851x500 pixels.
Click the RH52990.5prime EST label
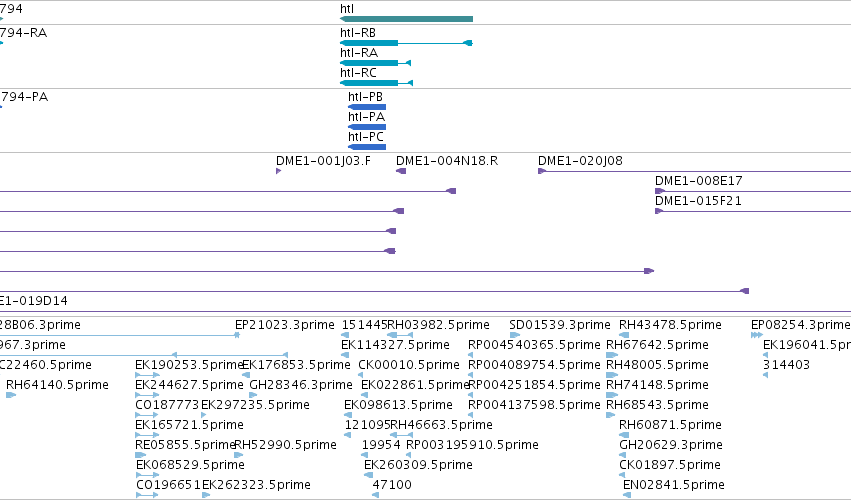(285, 445)
